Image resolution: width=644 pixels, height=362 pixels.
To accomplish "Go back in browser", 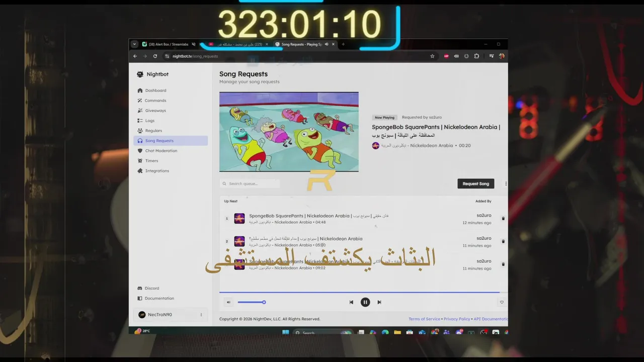I will (135, 56).
